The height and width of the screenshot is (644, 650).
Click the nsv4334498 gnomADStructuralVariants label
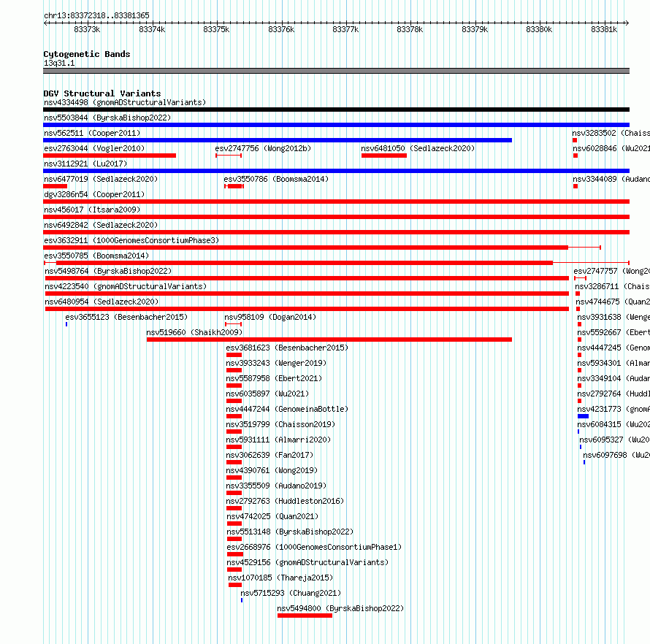125,102
